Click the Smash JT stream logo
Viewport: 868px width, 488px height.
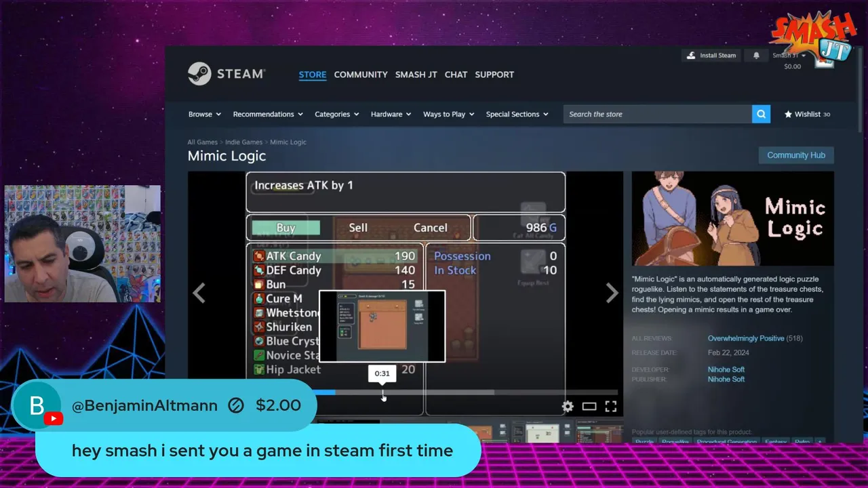[x=812, y=37]
